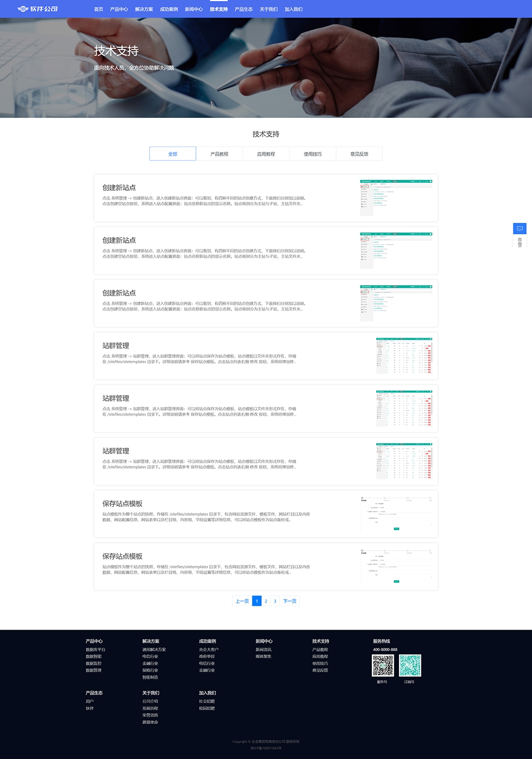
Task: Click 技术支持 in the top navigation bar
Action: tap(219, 9)
